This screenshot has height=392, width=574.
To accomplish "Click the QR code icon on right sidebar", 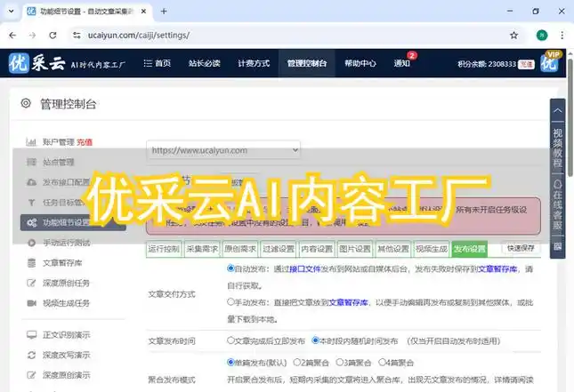I will 557,246.
